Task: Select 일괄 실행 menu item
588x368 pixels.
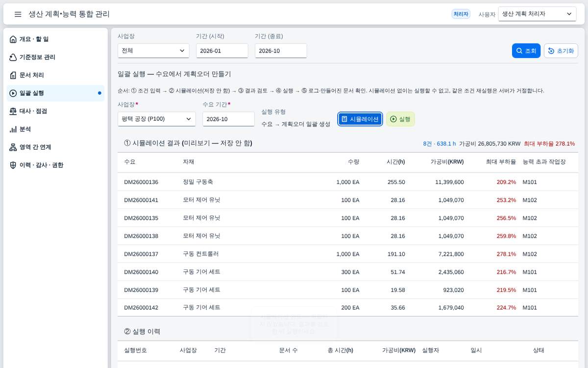Action: pyautogui.click(x=55, y=93)
